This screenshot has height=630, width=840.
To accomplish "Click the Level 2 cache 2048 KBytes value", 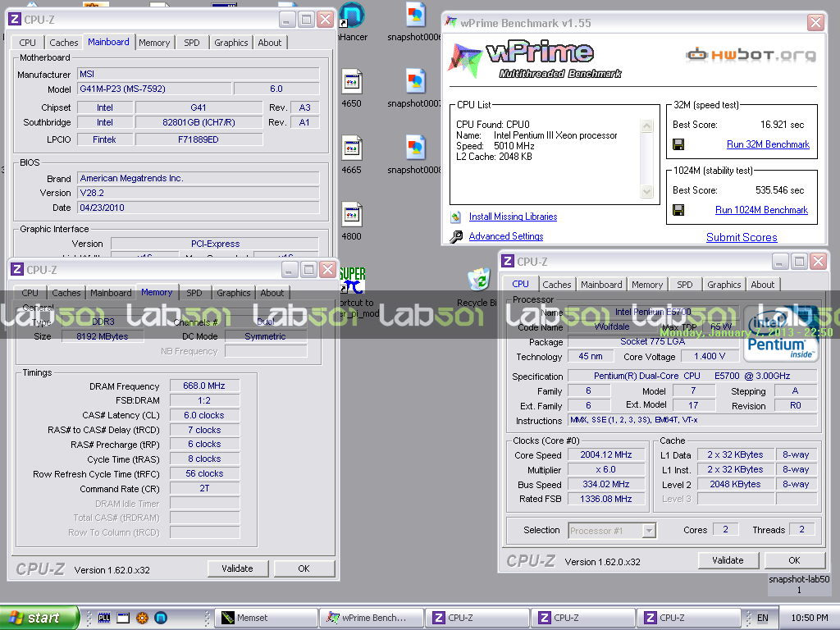I will coord(735,484).
